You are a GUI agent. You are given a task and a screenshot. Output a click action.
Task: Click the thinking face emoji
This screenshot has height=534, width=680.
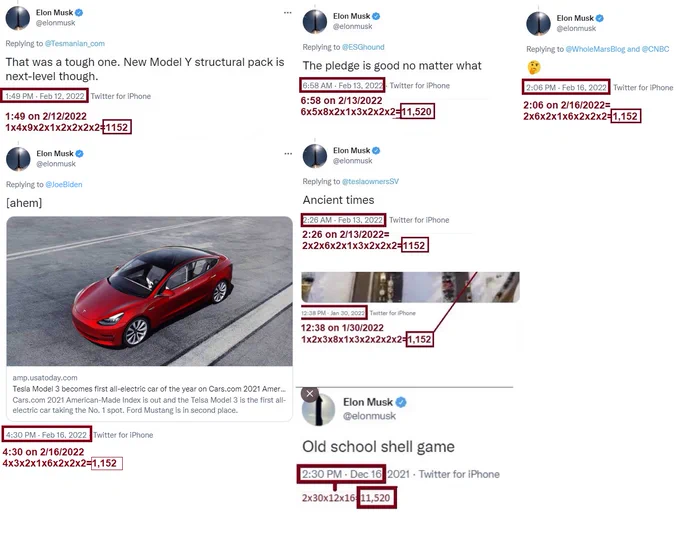(534, 68)
